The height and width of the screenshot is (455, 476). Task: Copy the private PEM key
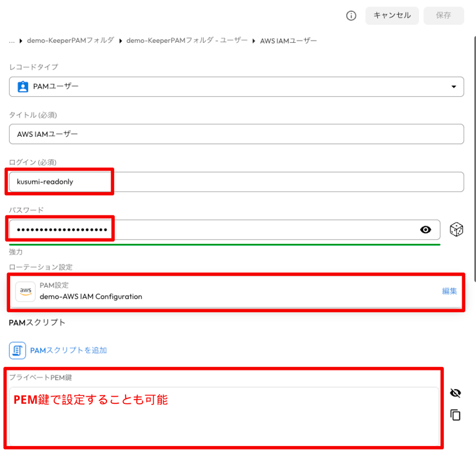(x=455, y=415)
